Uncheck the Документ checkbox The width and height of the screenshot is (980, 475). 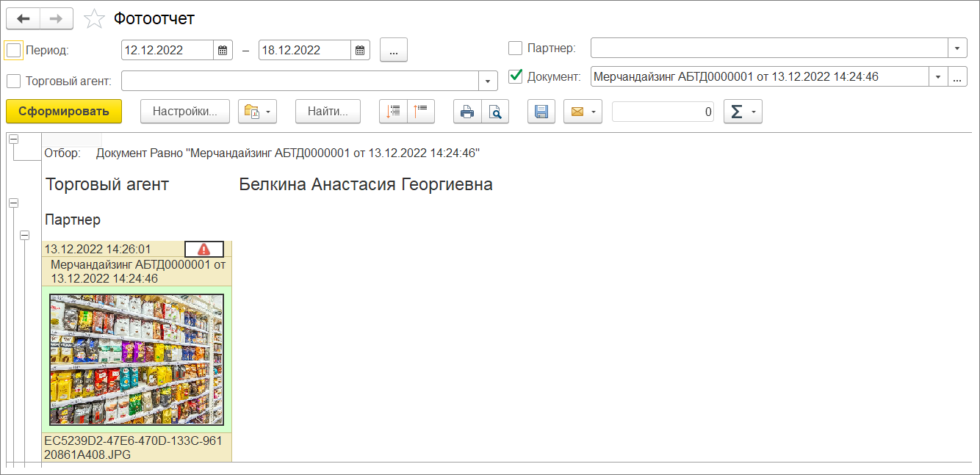(x=516, y=76)
